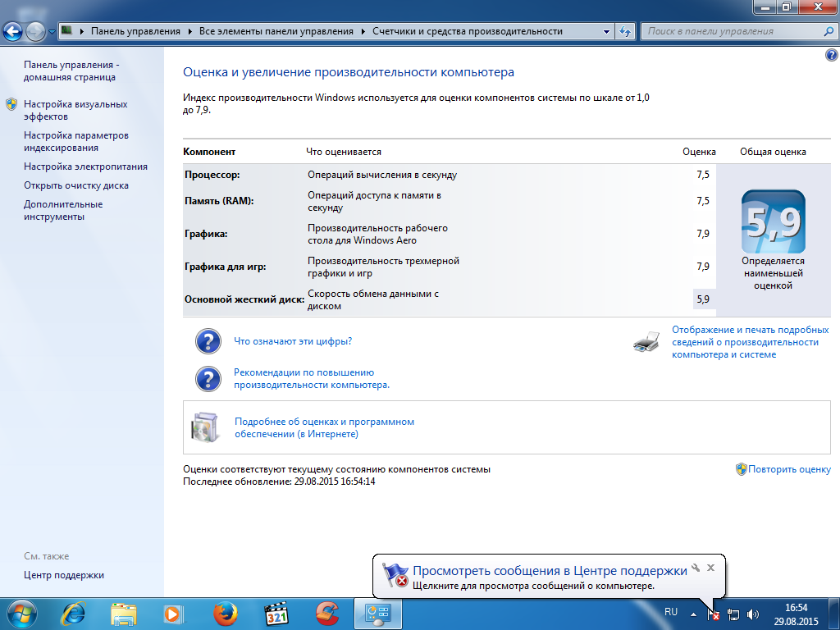Click 'Последнее обновление: 29.08.2015 16:54:14' text

pyautogui.click(x=279, y=482)
